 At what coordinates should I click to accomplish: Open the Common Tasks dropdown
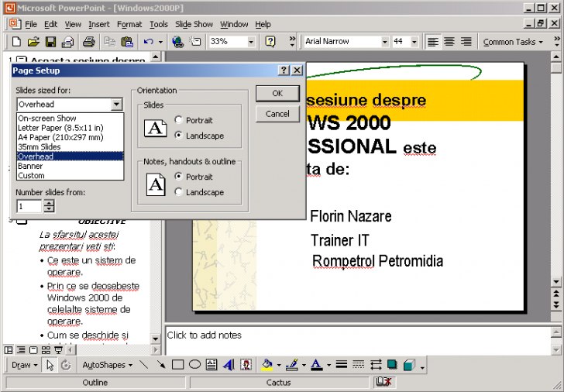pyautogui.click(x=513, y=42)
